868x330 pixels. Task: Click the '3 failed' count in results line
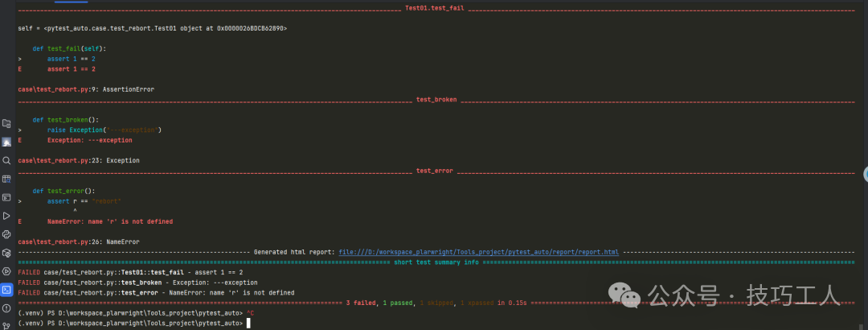pyautogui.click(x=360, y=303)
